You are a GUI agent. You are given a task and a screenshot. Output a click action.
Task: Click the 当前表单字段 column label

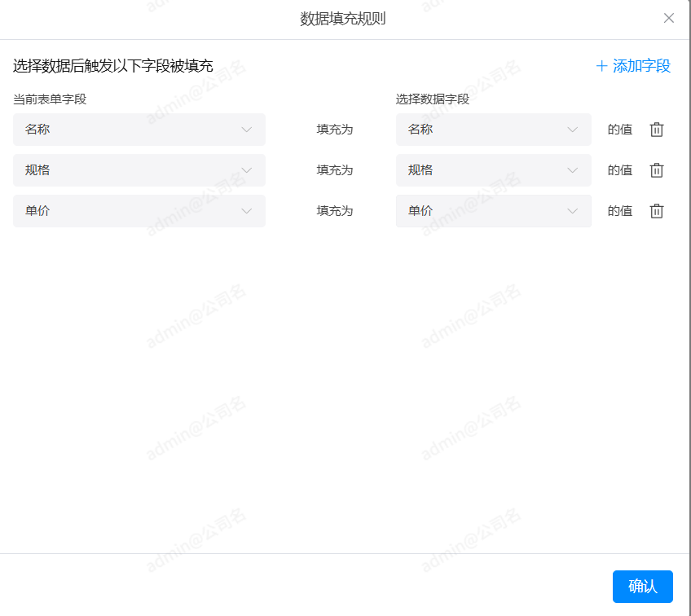[50, 99]
